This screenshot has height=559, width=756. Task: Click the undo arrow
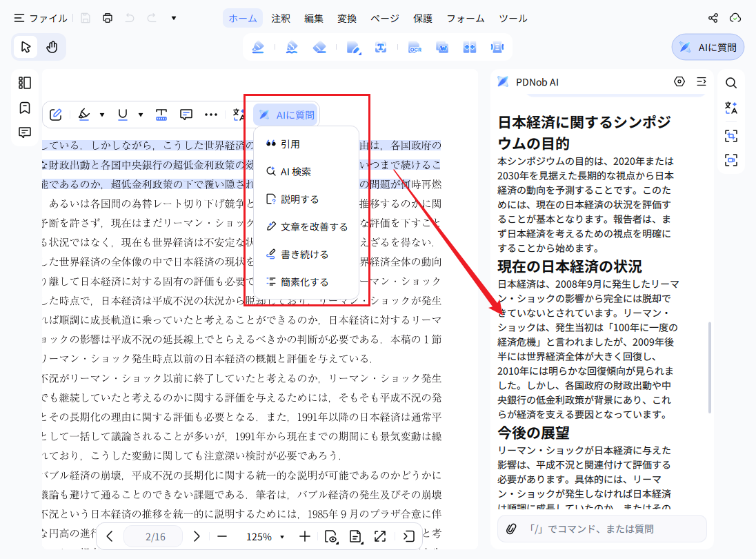pyautogui.click(x=130, y=19)
